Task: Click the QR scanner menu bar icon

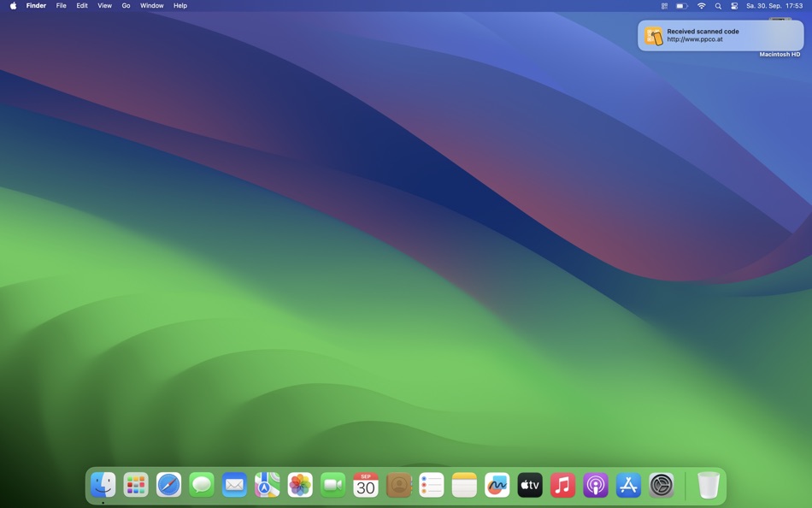Action: click(x=664, y=6)
